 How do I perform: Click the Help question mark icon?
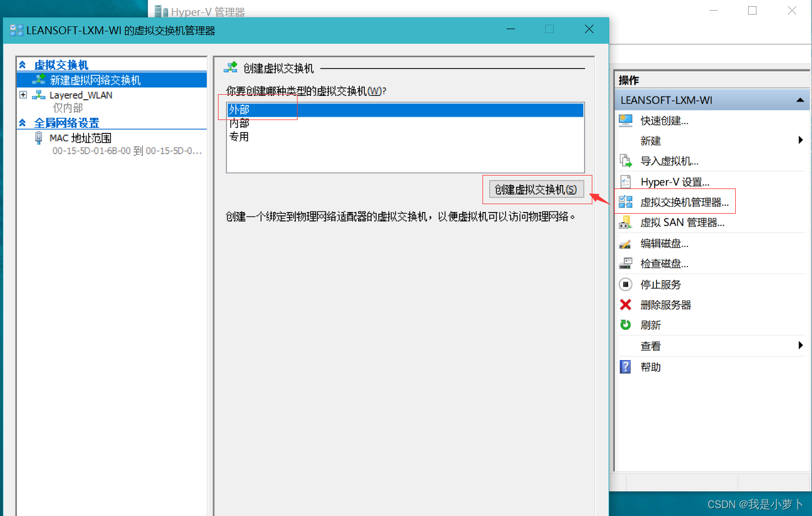click(625, 367)
